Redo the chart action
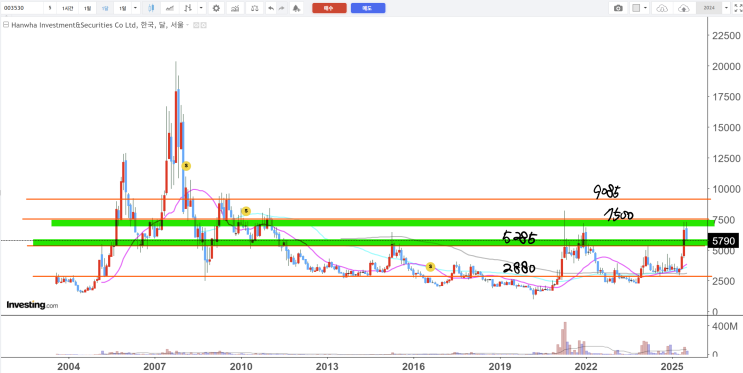This screenshot has height=373, width=743. (x=281, y=8)
